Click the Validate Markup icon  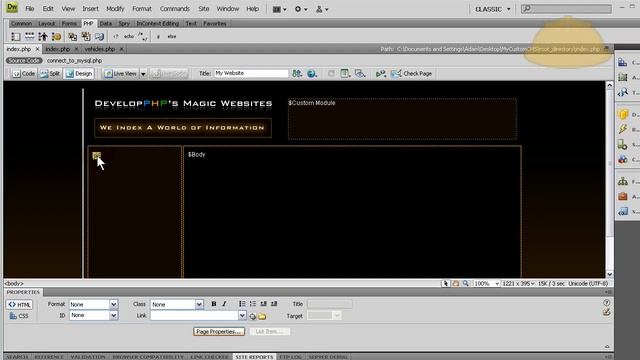click(x=380, y=73)
